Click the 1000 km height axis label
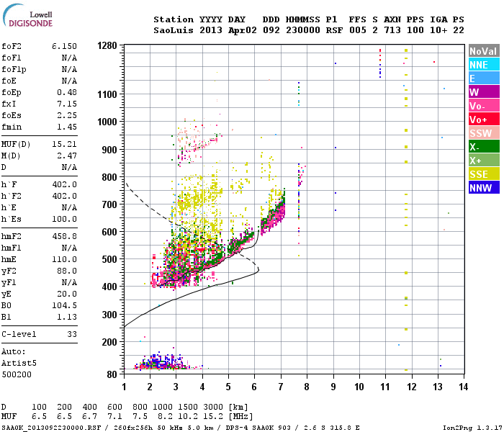The width and height of the screenshot is (504, 432). point(107,122)
